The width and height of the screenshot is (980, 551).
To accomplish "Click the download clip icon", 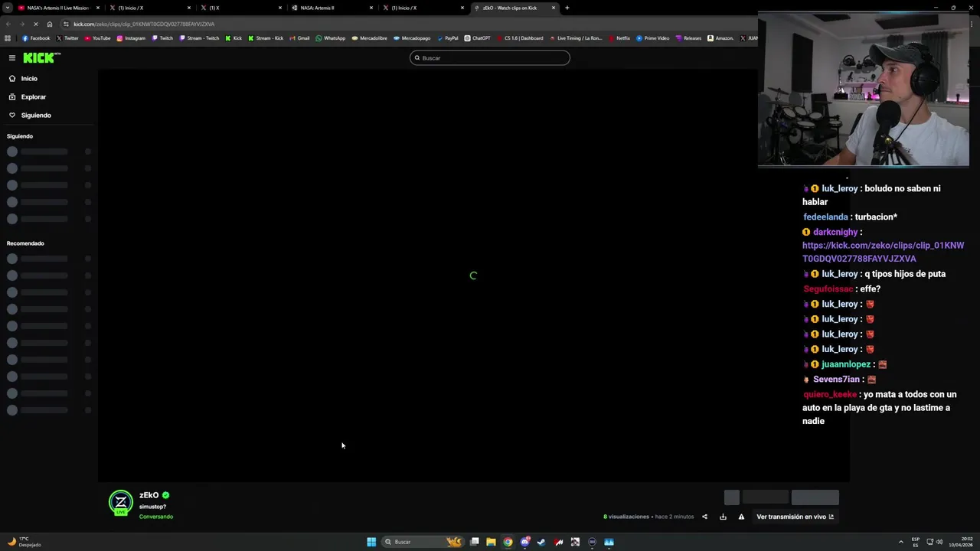I will [x=723, y=517].
